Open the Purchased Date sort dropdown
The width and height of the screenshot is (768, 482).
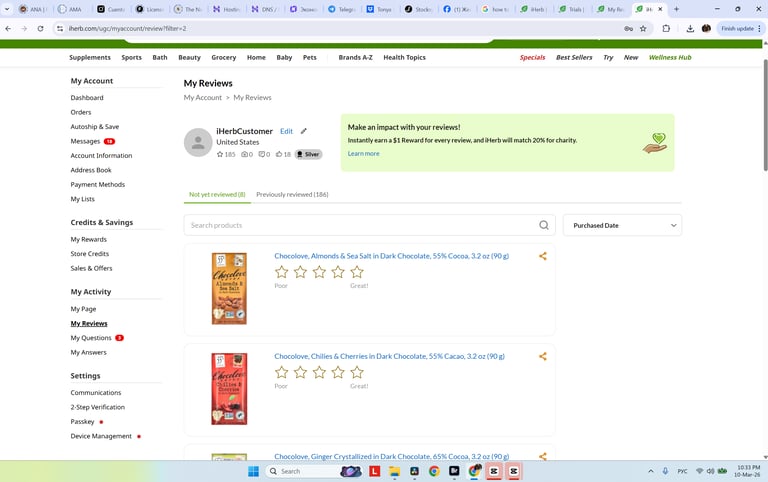point(622,225)
